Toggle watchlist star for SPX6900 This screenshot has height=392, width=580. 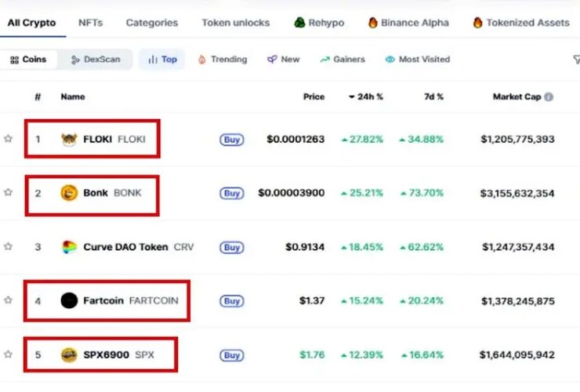[x=8, y=354]
